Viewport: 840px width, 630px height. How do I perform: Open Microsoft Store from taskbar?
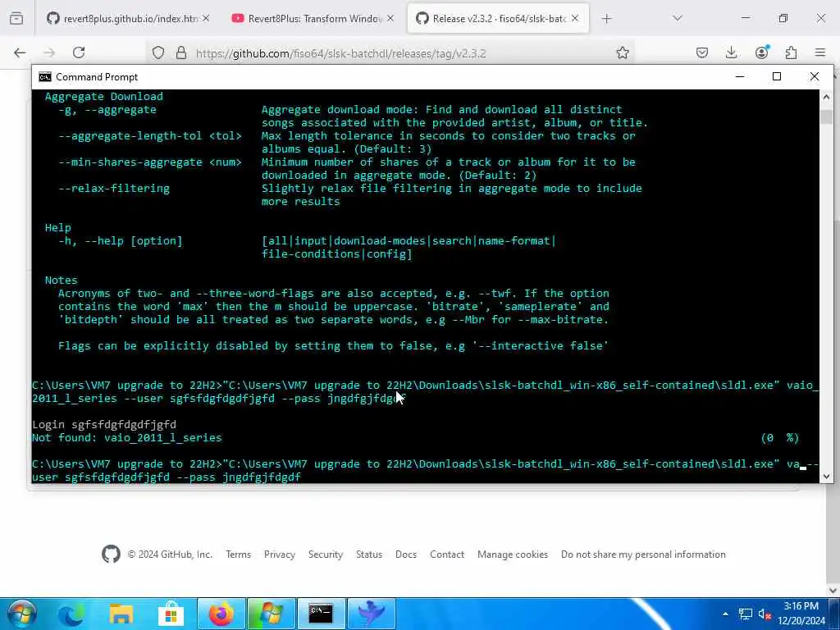[171, 614]
